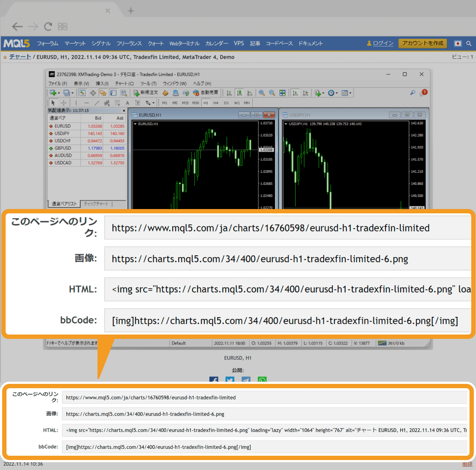The height and width of the screenshot is (470, 476).
Task: Open the チャート (C) menu
Action: [124, 84]
